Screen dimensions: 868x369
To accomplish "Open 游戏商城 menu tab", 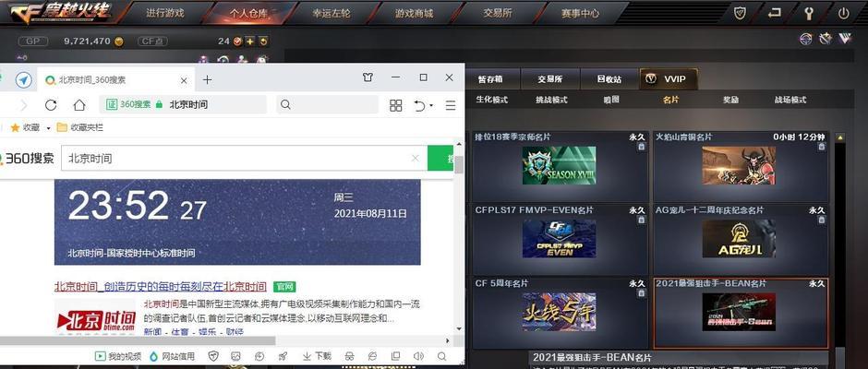I will [x=414, y=13].
